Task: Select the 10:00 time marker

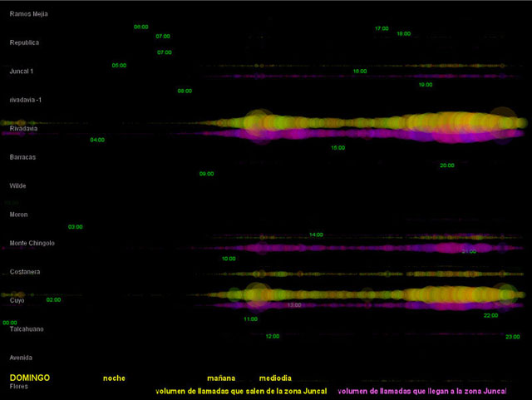Action: (229, 259)
